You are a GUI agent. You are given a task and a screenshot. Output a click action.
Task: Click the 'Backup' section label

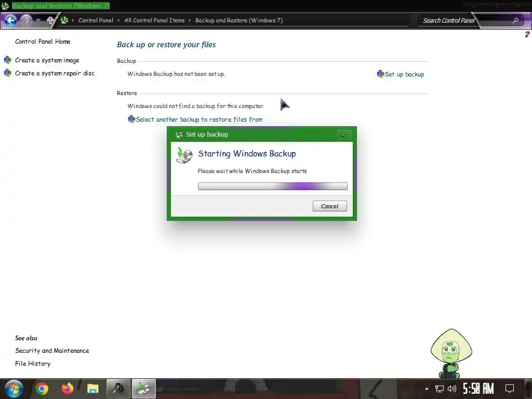(126, 61)
